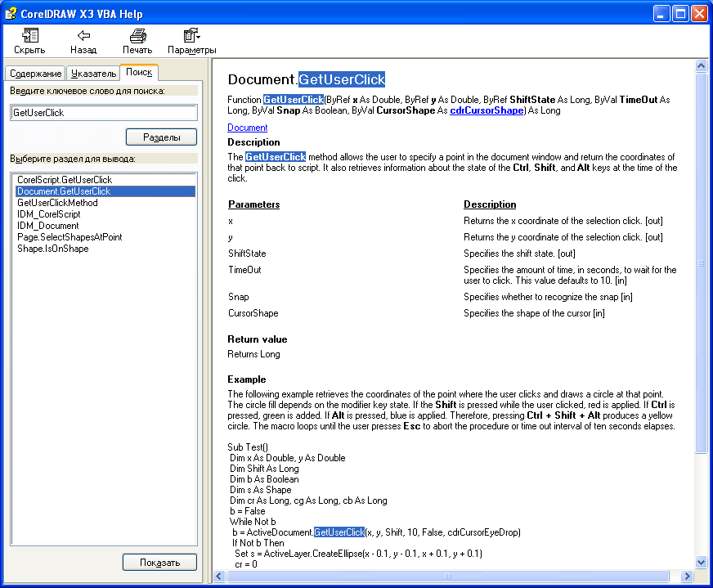Switch to the Содержание tab
This screenshot has width=713, height=588.
pyautogui.click(x=35, y=74)
